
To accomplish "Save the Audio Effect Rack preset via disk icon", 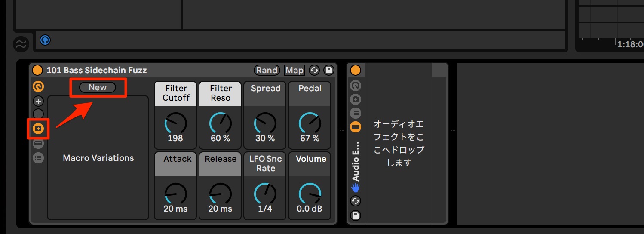I will point(356,215).
